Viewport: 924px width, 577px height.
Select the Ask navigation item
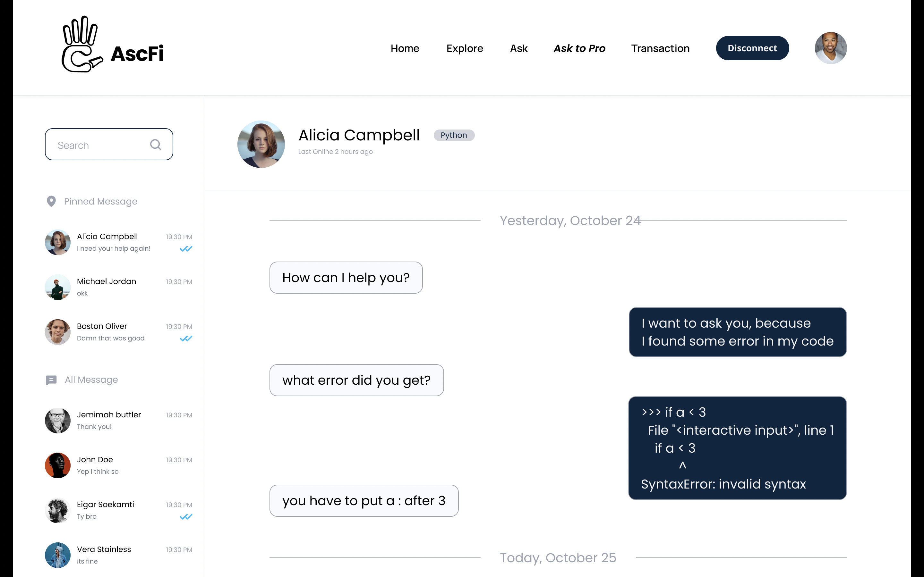(518, 48)
